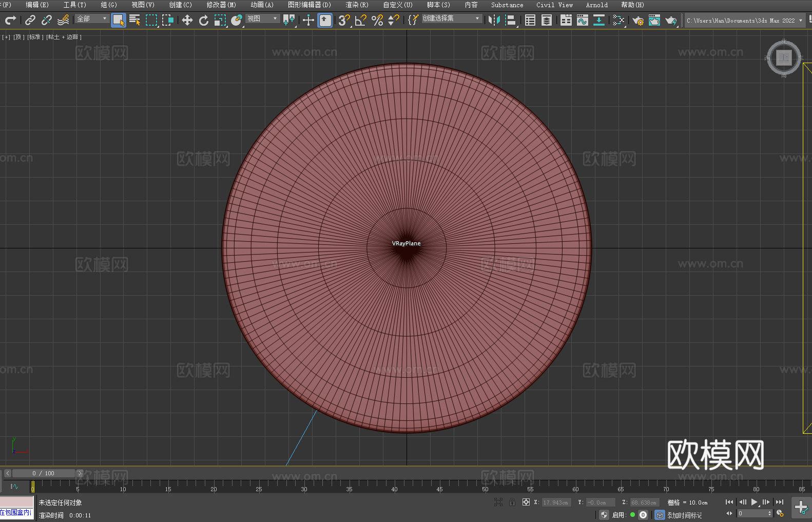Open Rendered Frame Window icon
The width and height of the screenshot is (812, 522).
tap(654, 20)
